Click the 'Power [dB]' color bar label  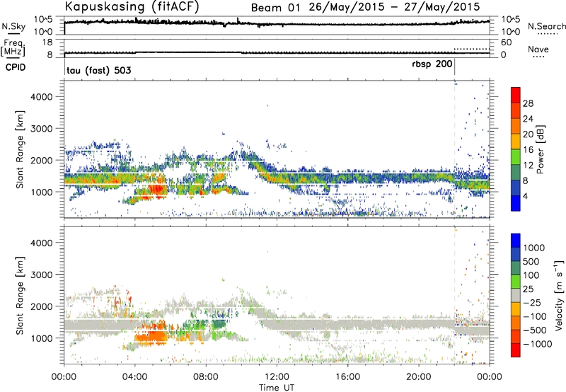coord(540,149)
